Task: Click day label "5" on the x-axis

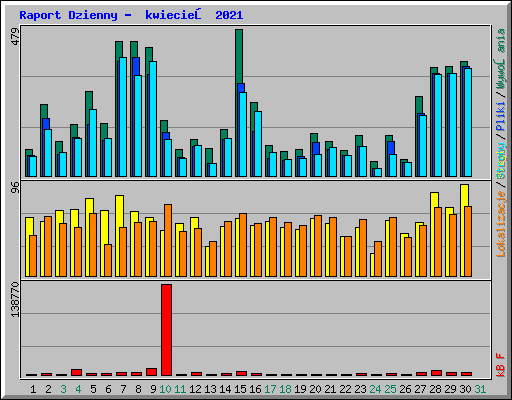Action: 93,389
